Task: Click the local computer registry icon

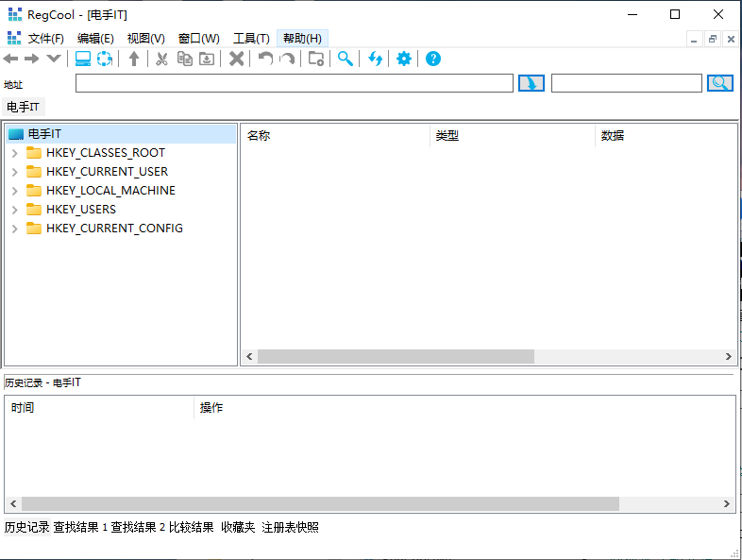Action: point(83,59)
